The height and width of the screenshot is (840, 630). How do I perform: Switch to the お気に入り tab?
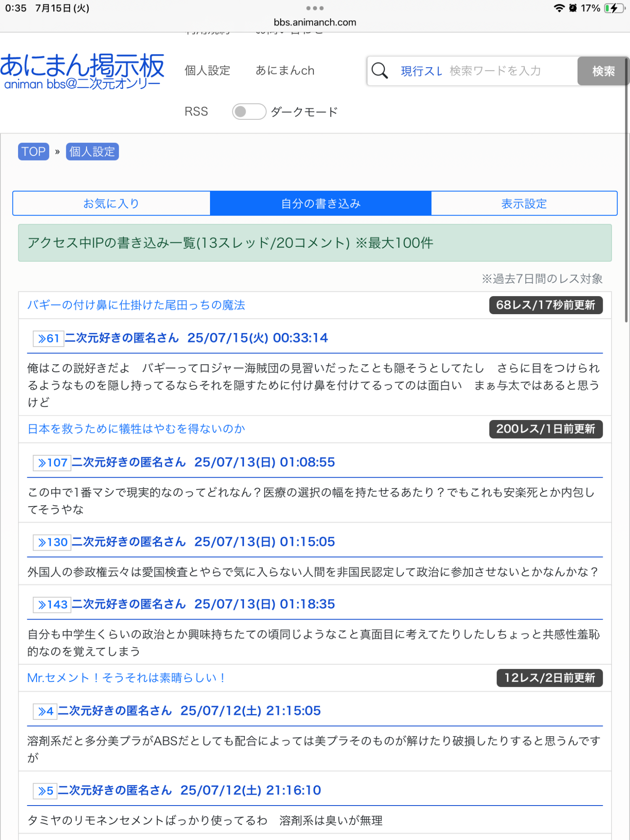tap(111, 204)
